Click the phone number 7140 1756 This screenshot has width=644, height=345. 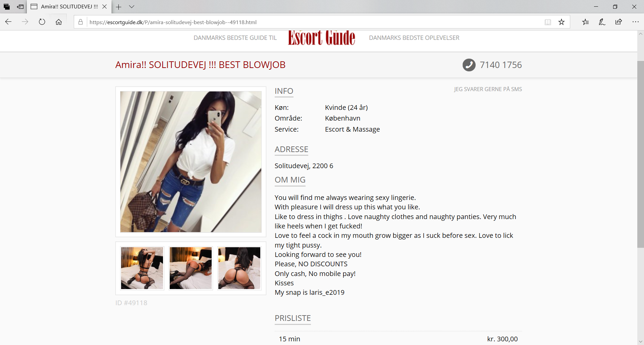501,65
